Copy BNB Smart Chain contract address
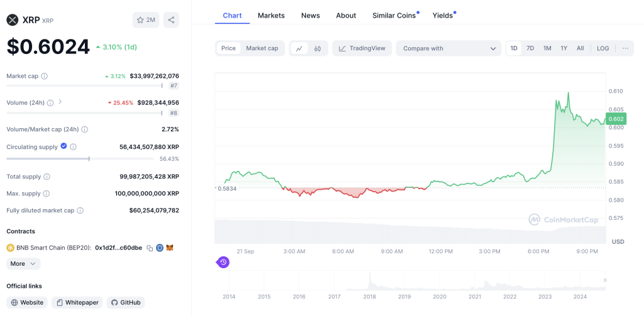This screenshot has height=316, width=644. pos(150,248)
